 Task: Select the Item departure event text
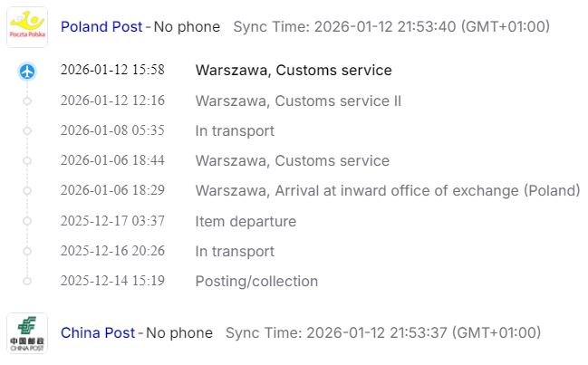(x=245, y=221)
